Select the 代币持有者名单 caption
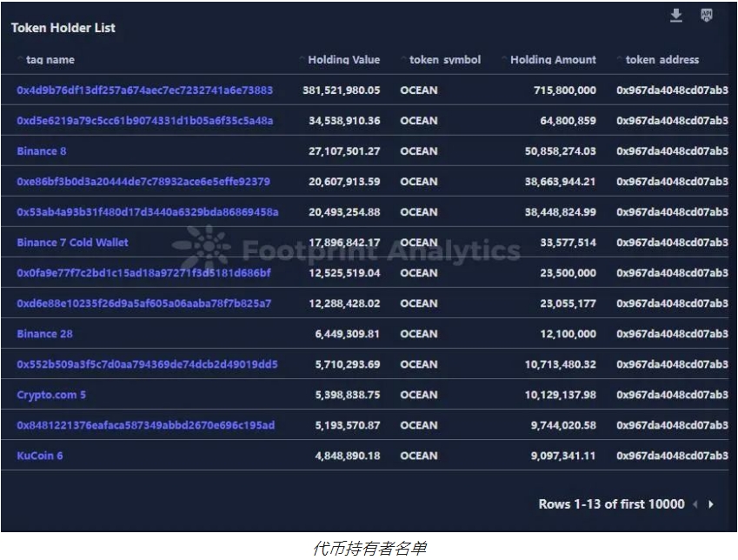The height and width of the screenshot is (560, 738). [x=369, y=549]
